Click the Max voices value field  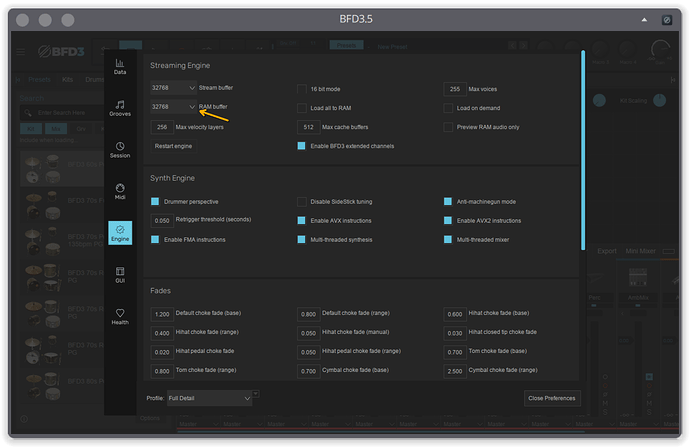454,89
